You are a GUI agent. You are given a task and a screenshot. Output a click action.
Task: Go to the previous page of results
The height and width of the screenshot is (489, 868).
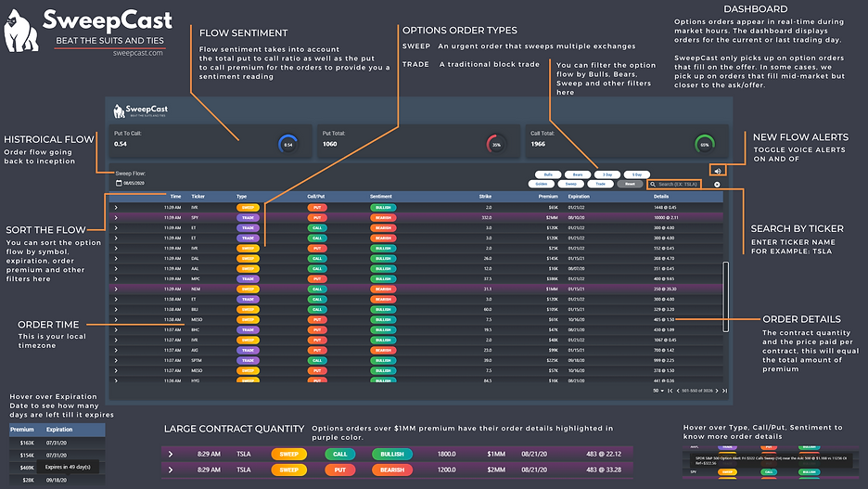pos(678,391)
